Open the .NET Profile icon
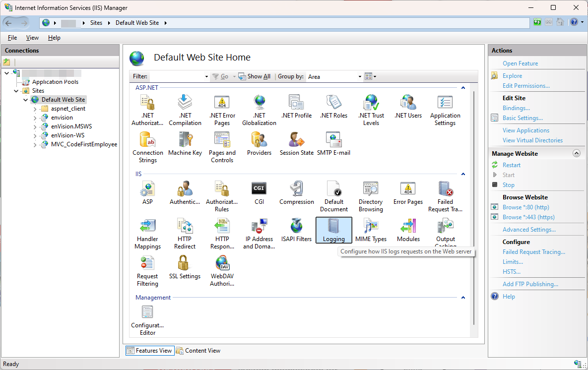588x370 pixels. tap(296, 107)
